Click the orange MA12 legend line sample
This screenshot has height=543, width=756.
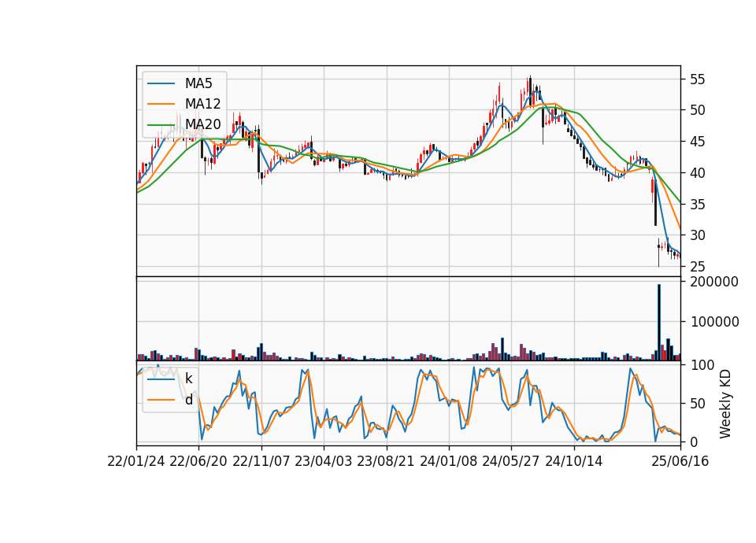point(161,104)
